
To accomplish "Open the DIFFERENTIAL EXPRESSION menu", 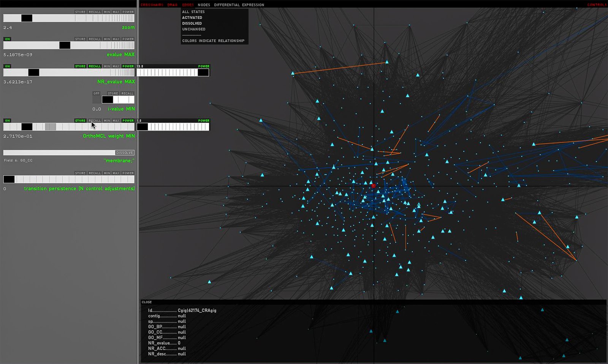I will [x=239, y=5].
